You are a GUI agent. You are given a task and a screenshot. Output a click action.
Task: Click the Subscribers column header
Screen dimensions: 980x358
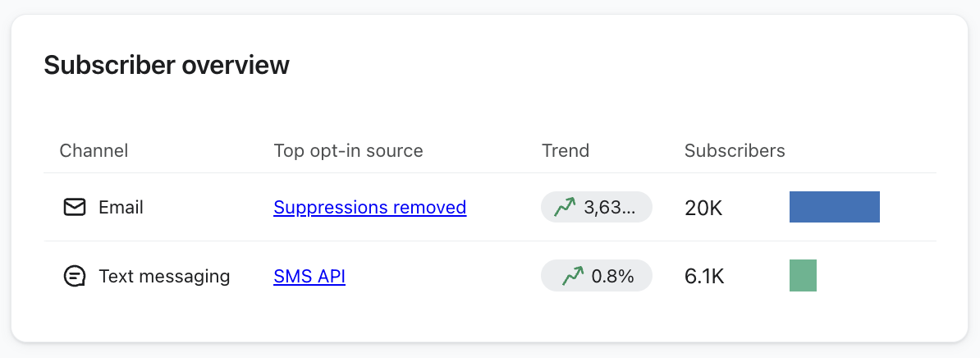pos(735,151)
